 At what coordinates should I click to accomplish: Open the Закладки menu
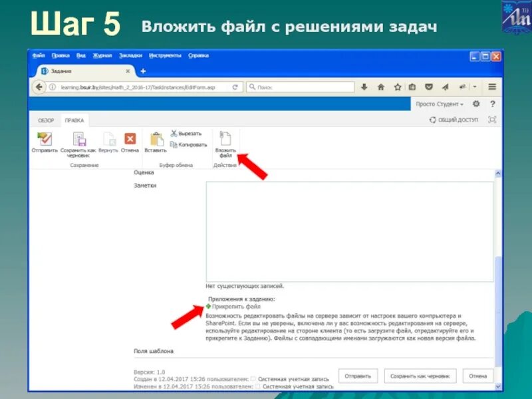[x=130, y=56]
